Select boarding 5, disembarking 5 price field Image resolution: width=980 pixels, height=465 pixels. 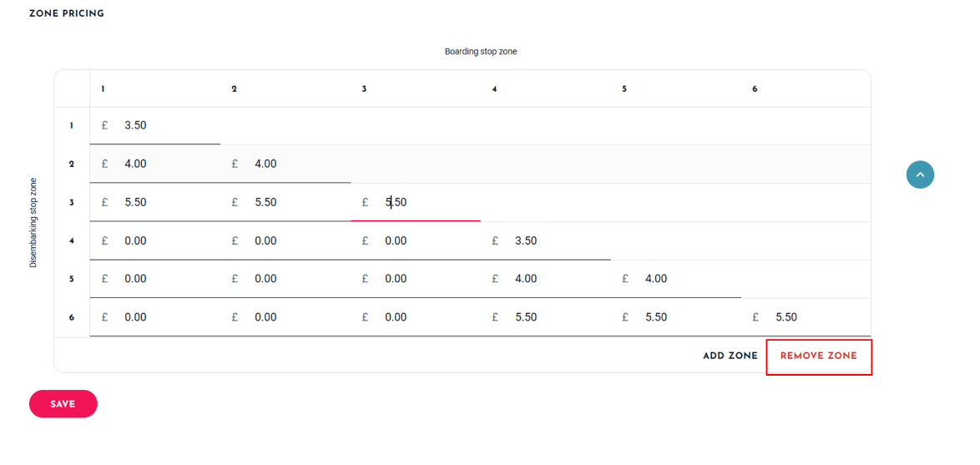[x=675, y=280]
